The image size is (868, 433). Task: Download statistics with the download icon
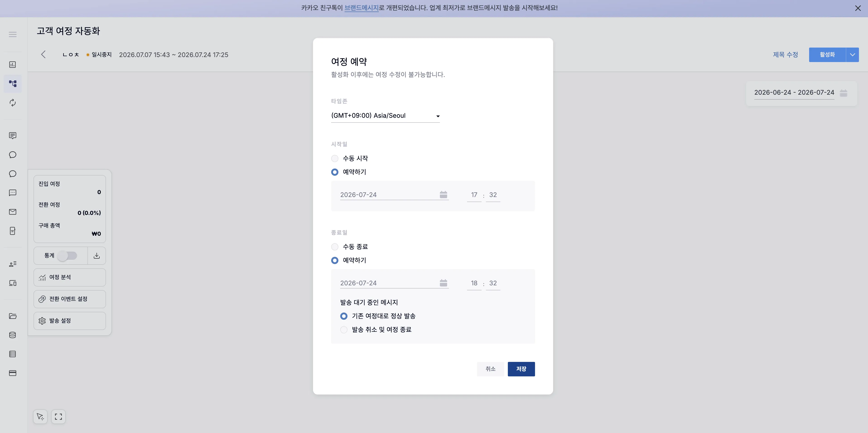(x=97, y=256)
